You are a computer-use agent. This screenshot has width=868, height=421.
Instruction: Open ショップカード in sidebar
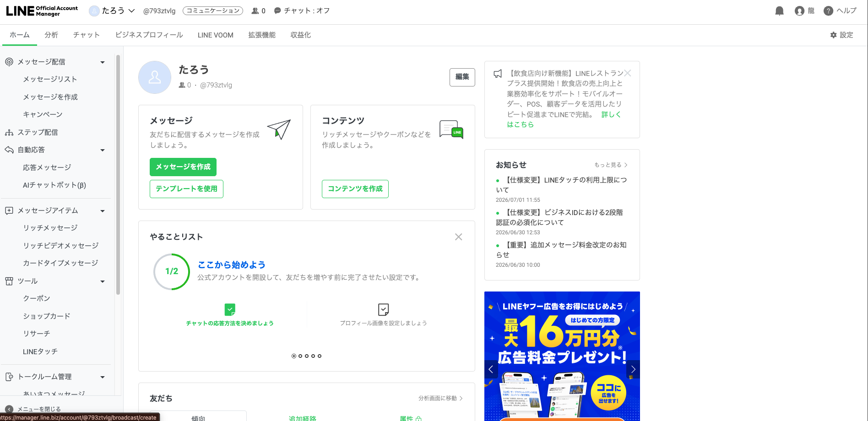47,317
